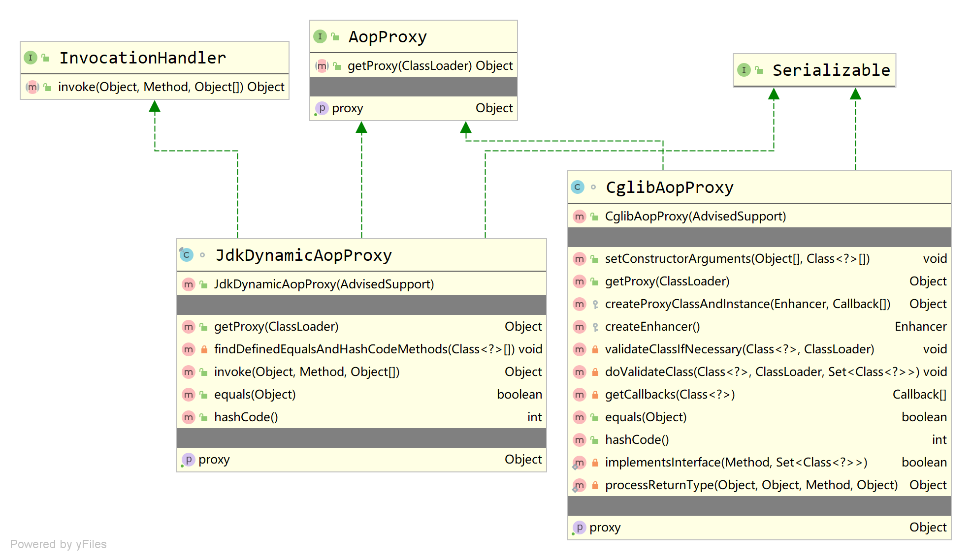Click the constructor JdkDynamicAopProxy(AdvisedSupport) text

(324, 284)
